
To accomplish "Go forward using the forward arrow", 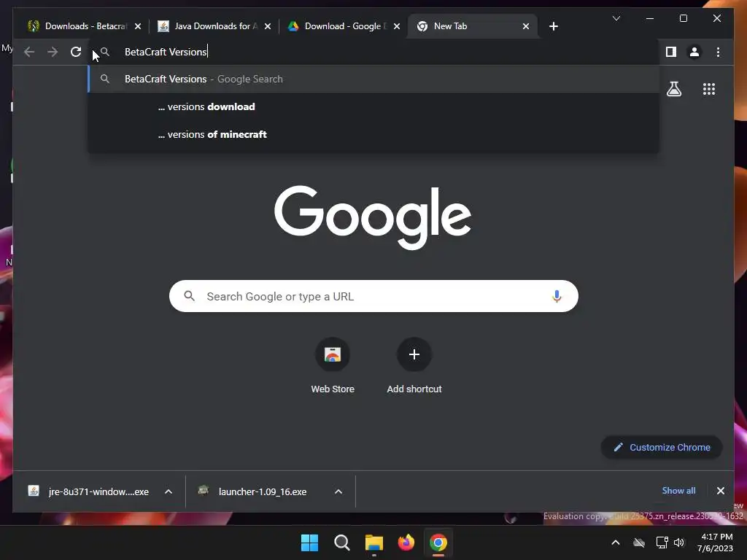I will pos(53,52).
